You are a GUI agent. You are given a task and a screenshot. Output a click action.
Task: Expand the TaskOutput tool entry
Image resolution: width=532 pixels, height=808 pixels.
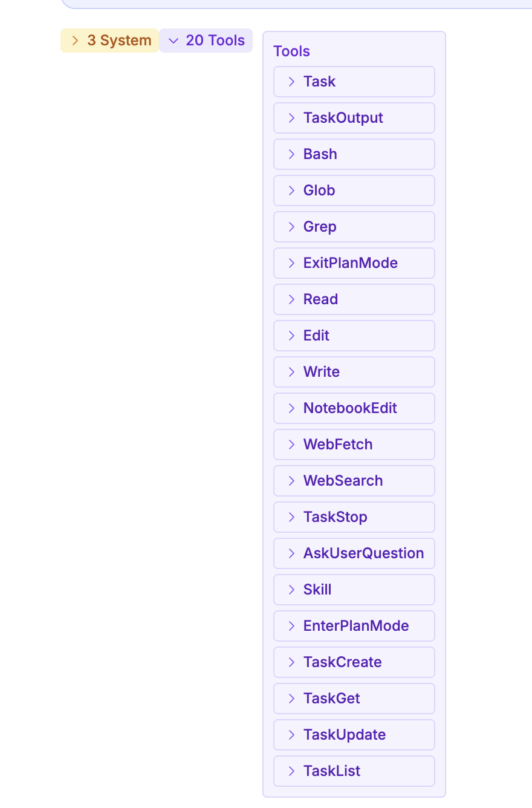(x=354, y=118)
